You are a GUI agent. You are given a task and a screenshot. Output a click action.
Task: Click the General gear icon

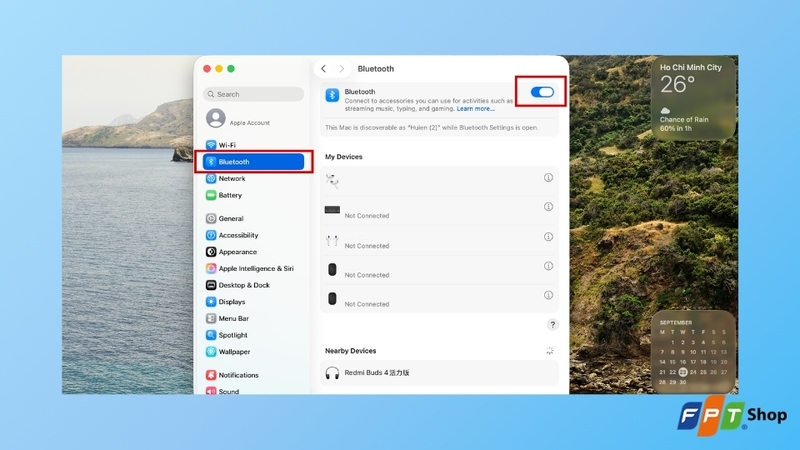[211, 218]
